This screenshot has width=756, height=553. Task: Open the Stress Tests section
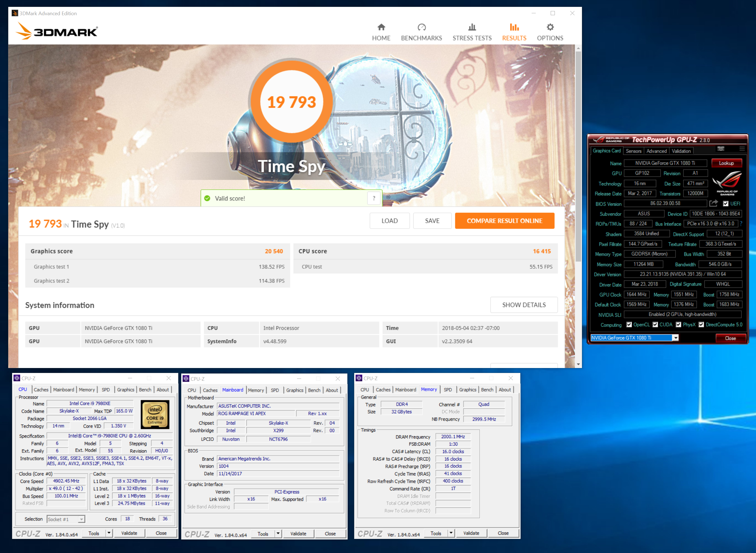(472, 32)
